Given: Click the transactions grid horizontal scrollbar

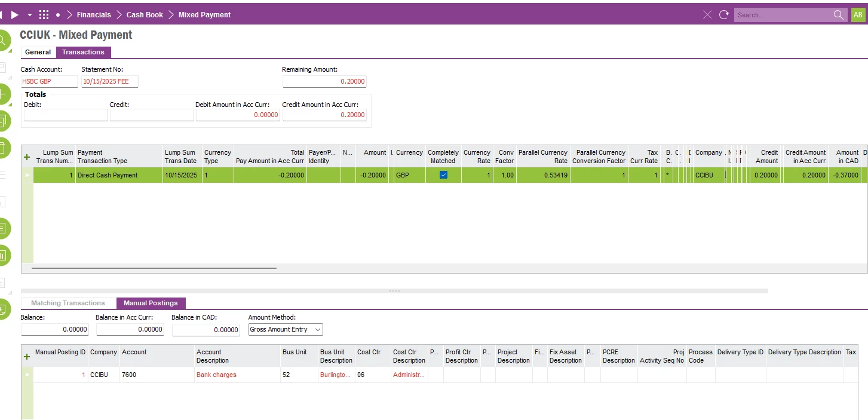Looking at the screenshot, I should tap(154, 268).
